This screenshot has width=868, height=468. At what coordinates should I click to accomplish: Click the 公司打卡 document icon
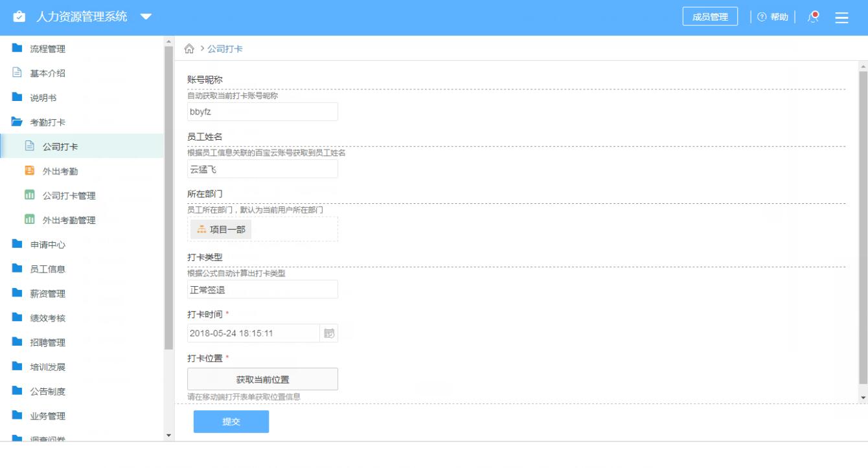[x=29, y=146]
